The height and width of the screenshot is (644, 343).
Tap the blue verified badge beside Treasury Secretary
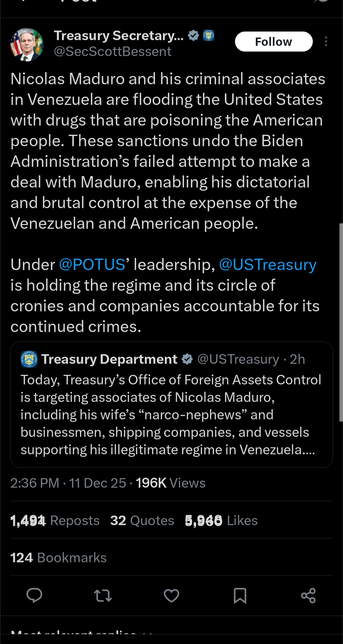pos(193,36)
